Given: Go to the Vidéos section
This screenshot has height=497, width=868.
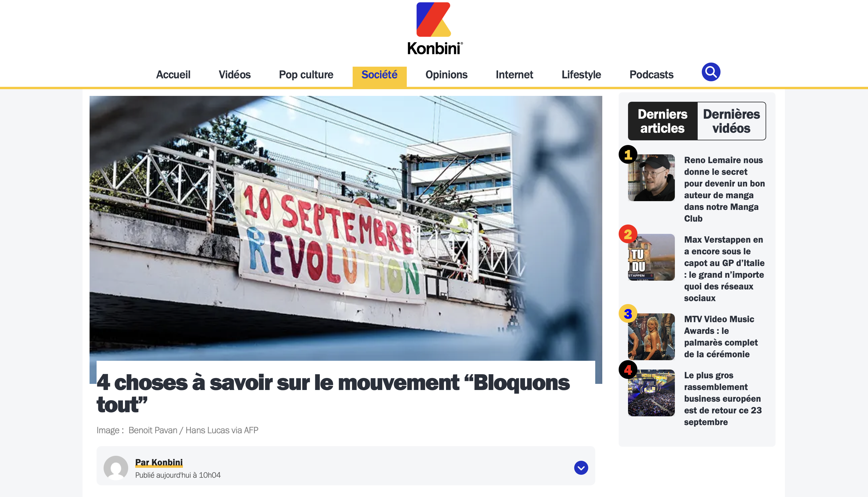Looking at the screenshot, I should tap(235, 75).
